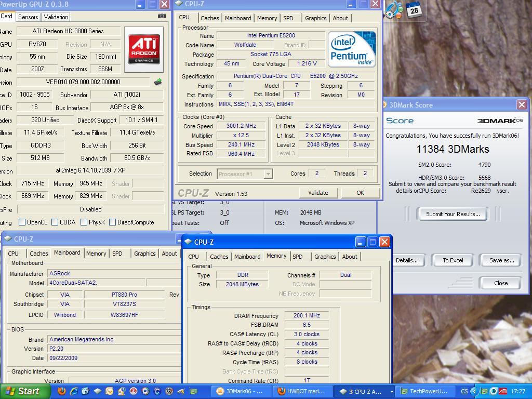Click the red circular icon in quick launch
532x399 pixels.
pyautogui.click(x=134, y=391)
